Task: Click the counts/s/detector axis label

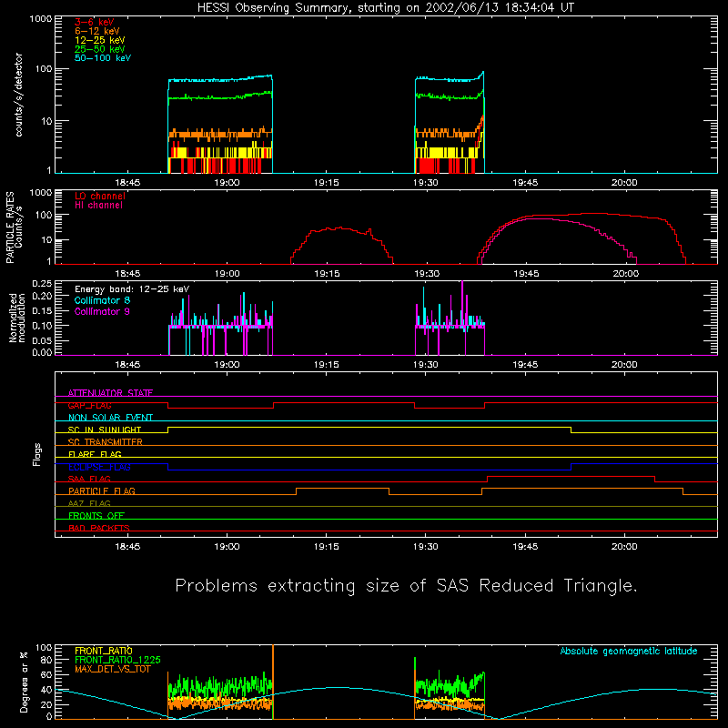Action: point(18,95)
